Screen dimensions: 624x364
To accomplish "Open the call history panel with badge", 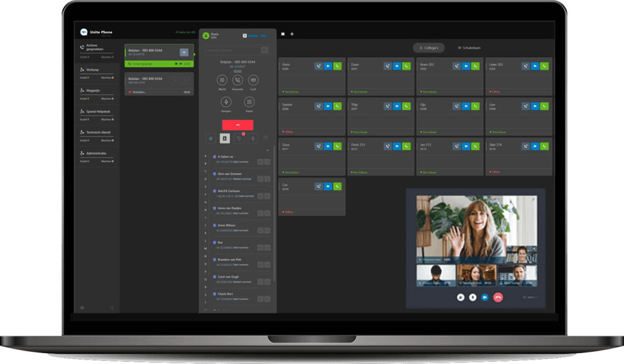I will (x=239, y=138).
